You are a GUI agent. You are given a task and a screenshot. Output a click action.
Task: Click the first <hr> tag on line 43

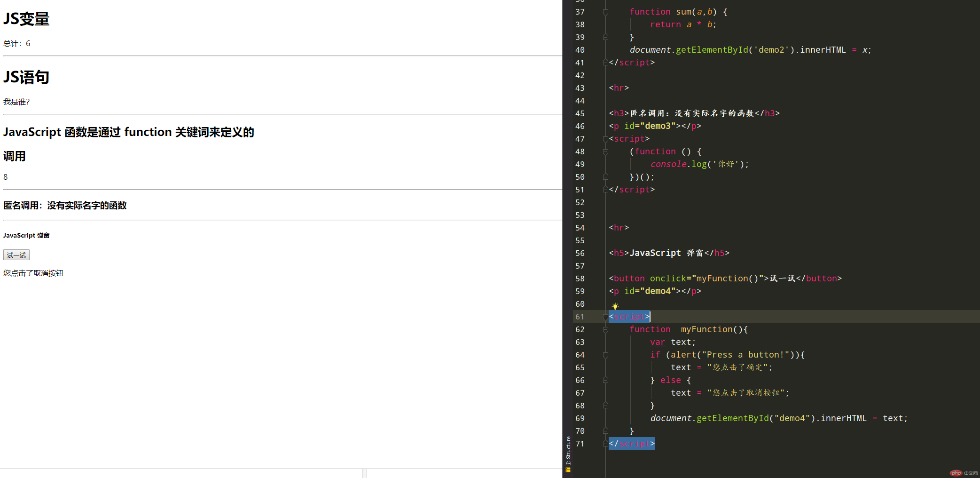point(619,88)
